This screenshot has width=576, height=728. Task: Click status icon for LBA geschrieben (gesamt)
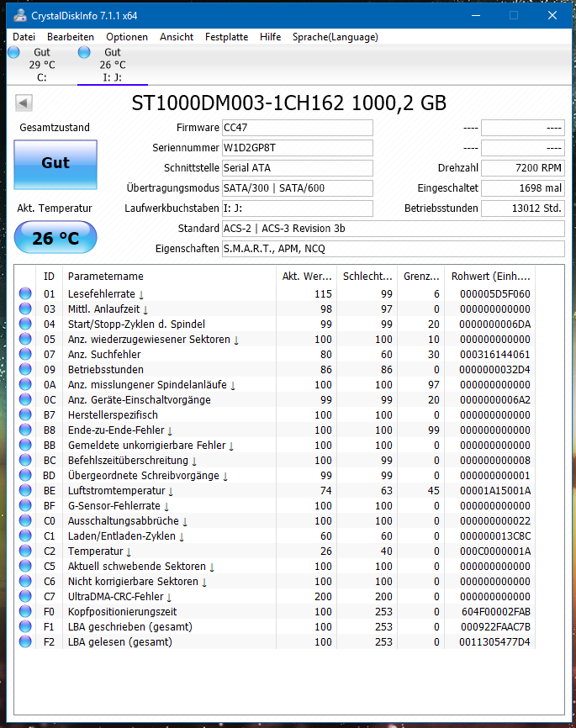point(25,626)
